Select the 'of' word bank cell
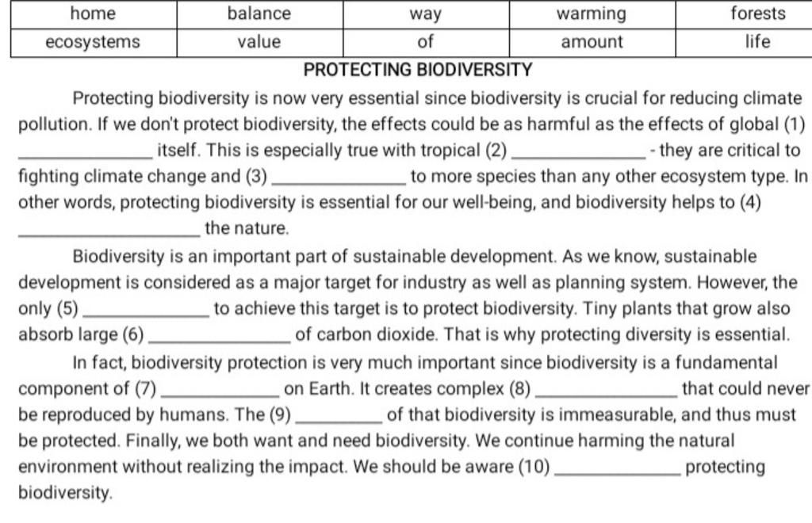 (x=426, y=43)
